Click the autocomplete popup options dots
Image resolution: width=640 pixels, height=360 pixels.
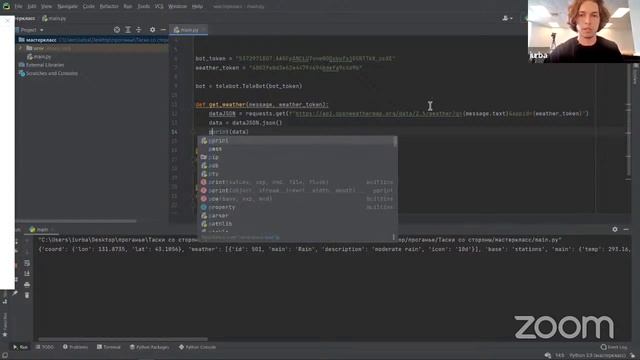393,237
